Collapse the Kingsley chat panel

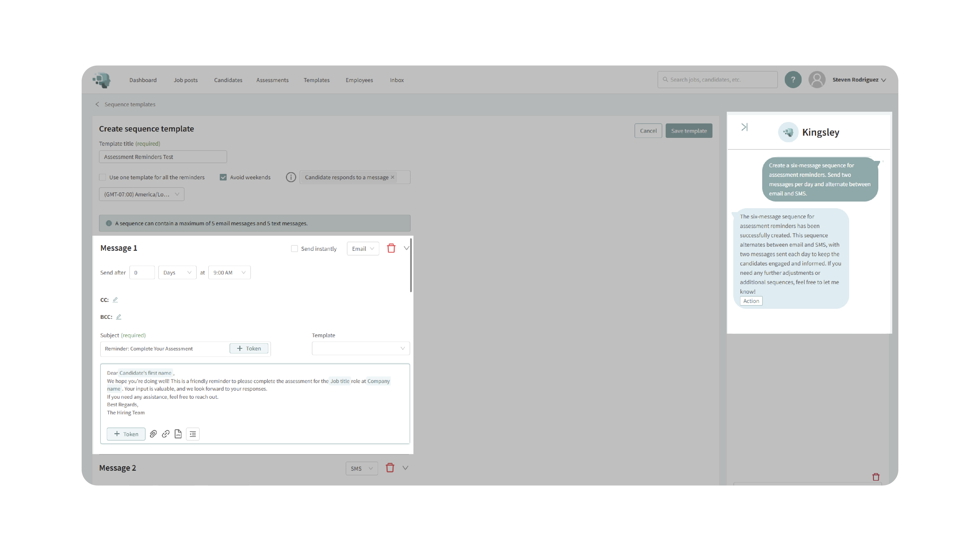[x=745, y=127]
